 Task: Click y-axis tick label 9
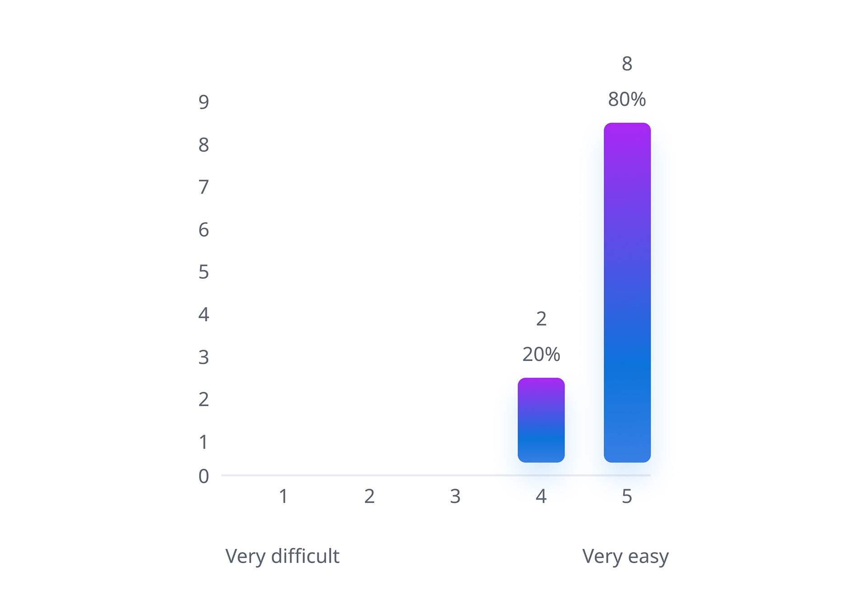[x=204, y=102]
